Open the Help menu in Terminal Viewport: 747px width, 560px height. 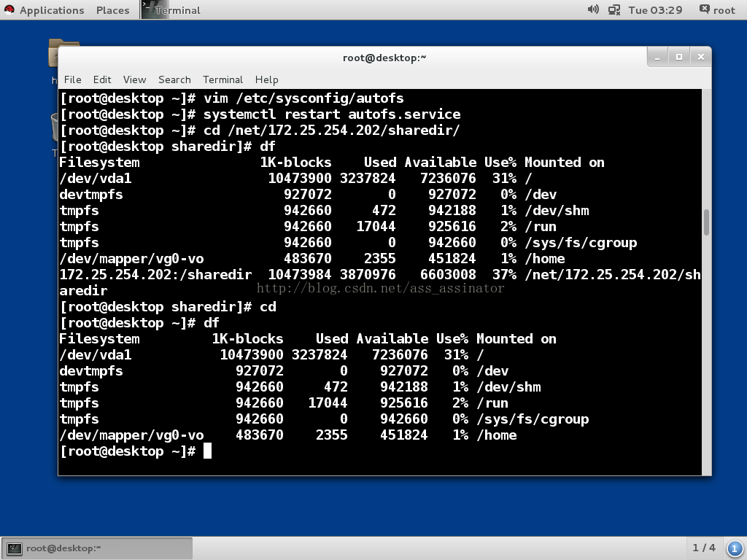point(266,79)
